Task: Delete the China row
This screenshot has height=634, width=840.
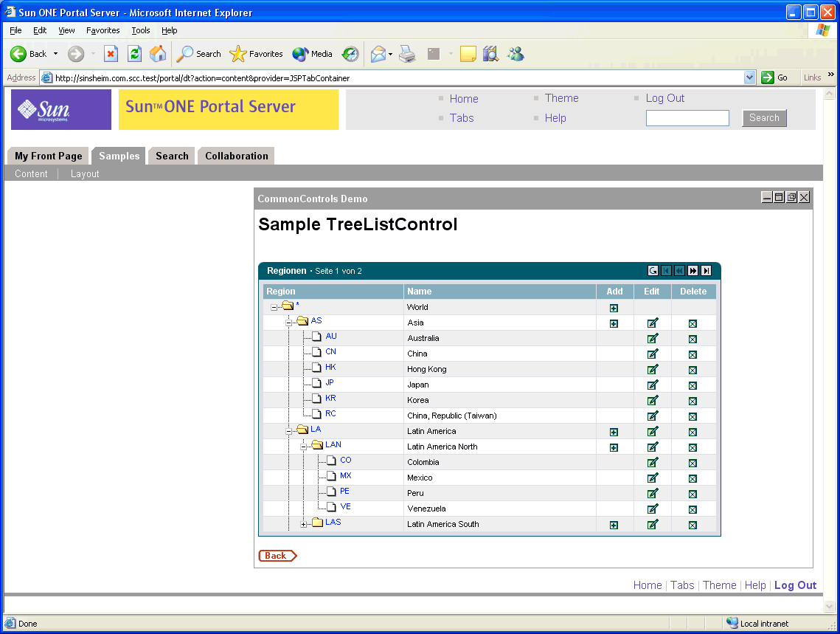Action: [693, 355]
